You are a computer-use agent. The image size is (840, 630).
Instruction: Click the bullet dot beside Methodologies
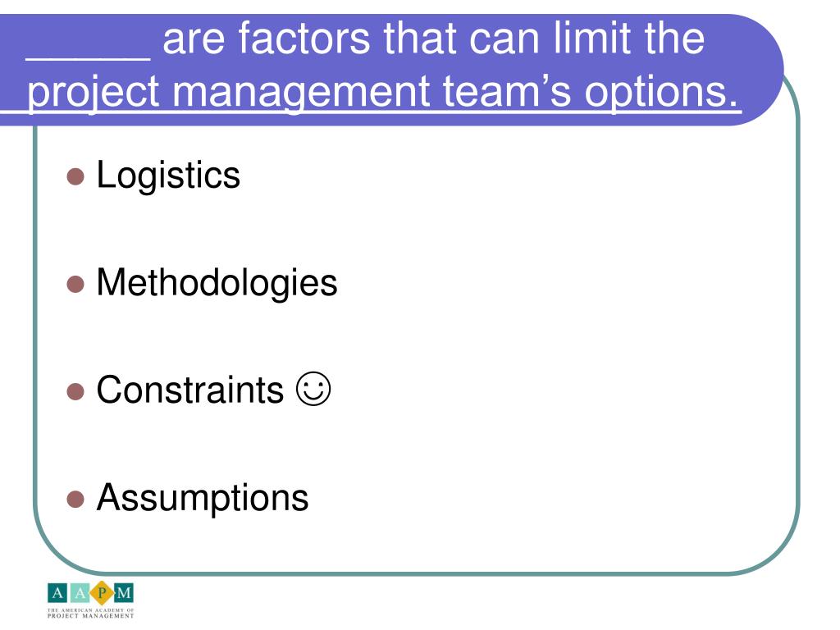click(75, 284)
